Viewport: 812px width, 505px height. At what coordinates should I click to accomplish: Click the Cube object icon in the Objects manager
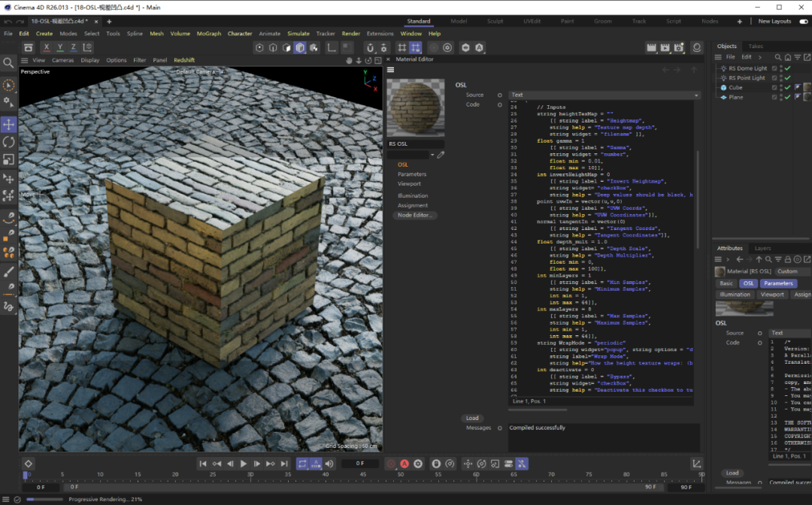pos(723,87)
